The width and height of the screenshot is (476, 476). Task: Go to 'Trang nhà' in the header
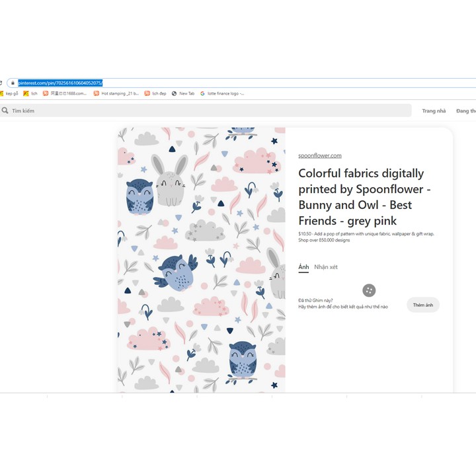tap(434, 111)
